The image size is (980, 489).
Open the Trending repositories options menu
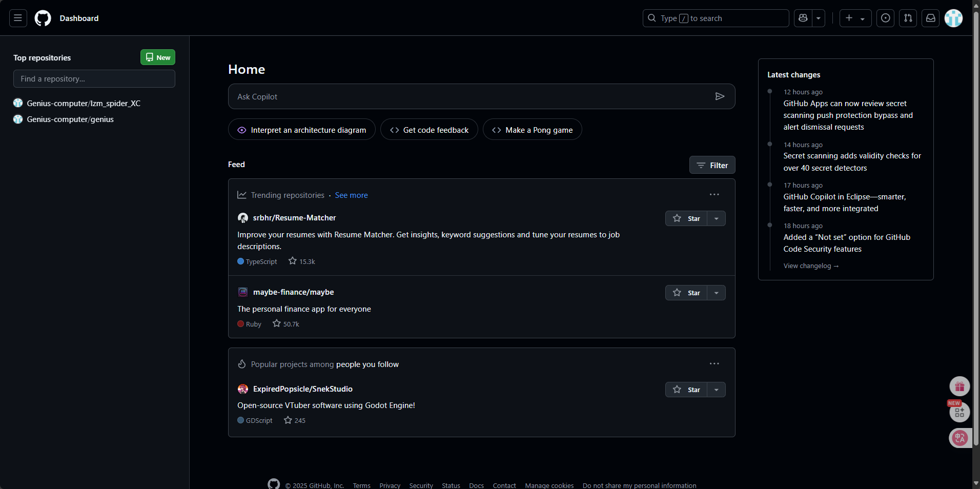714,195
